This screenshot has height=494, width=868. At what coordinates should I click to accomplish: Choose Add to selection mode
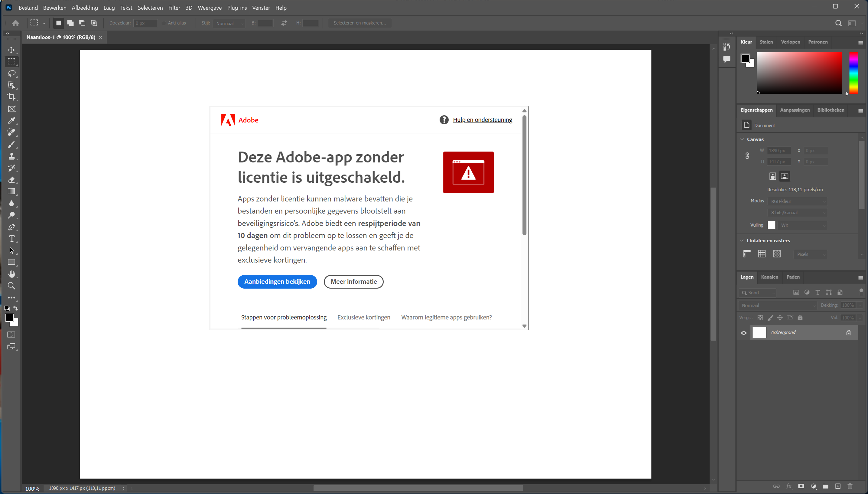[70, 23]
